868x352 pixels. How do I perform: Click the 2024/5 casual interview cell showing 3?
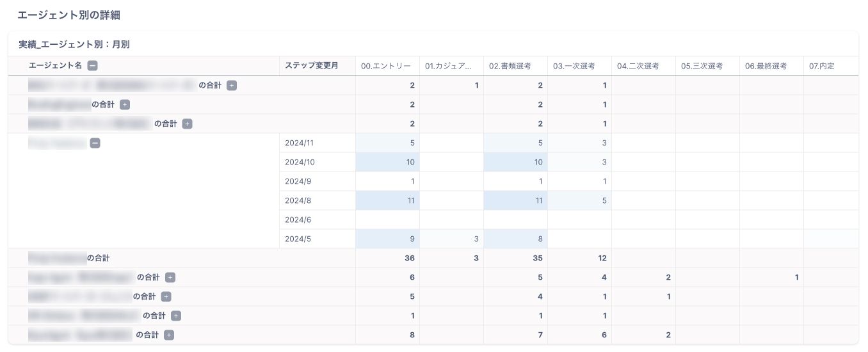coord(476,239)
